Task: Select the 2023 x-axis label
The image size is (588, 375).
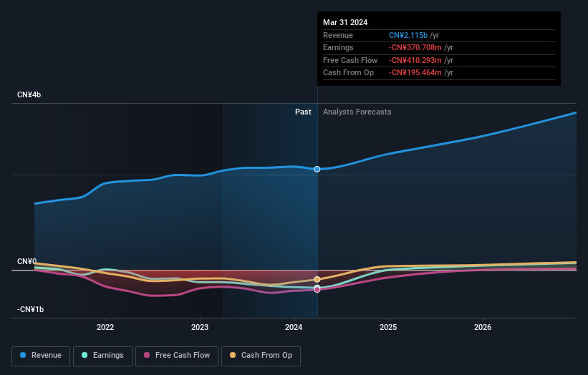Action: tap(200, 328)
